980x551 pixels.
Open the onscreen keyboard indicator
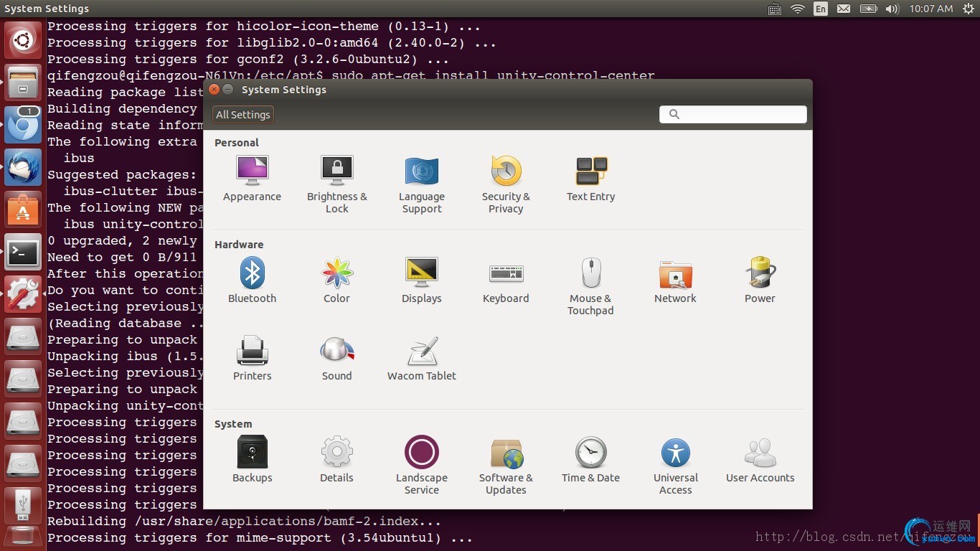pos(775,9)
